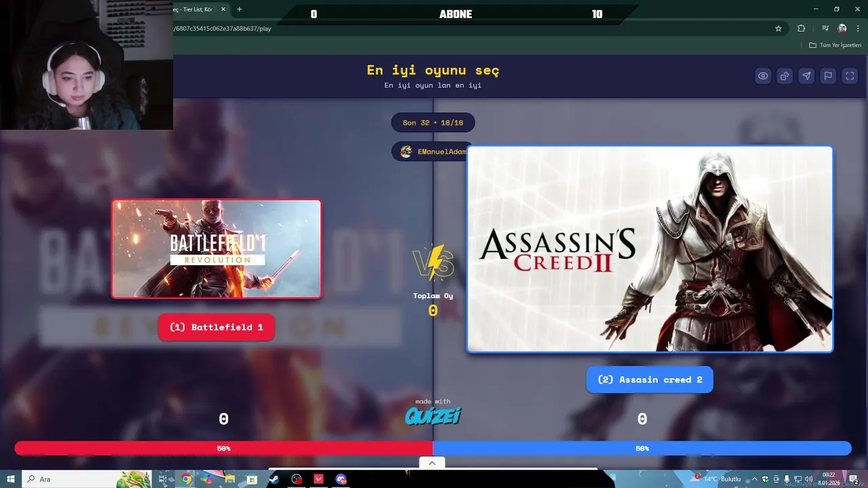868x488 pixels.
Task: Open a new browser tab
Action: click(x=239, y=9)
